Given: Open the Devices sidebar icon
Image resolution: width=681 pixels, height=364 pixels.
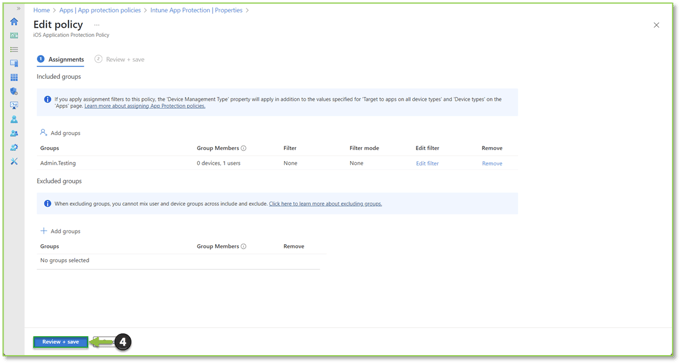Looking at the screenshot, I should point(14,63).
